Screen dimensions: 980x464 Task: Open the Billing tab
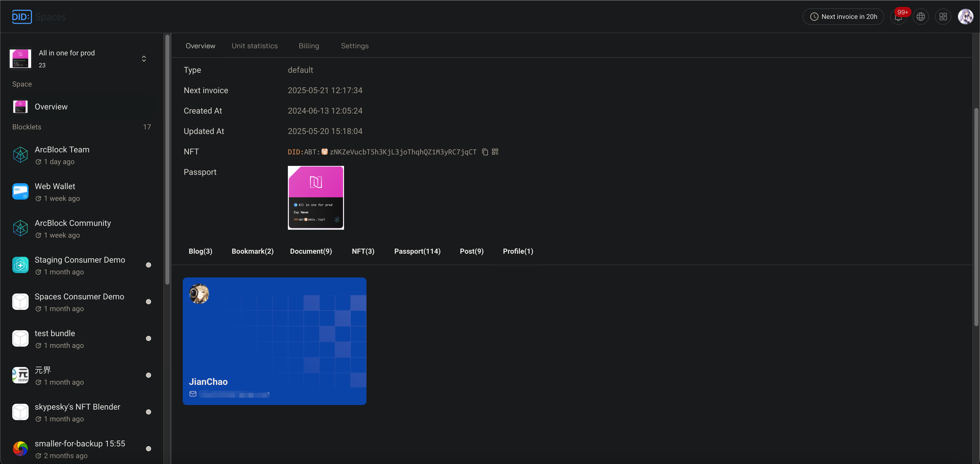pos(309,46)
